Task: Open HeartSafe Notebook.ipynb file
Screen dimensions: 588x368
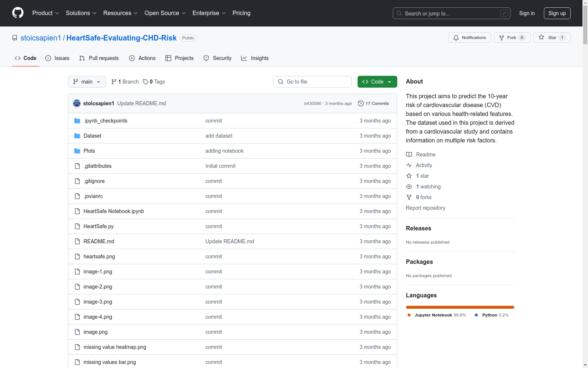Action: (114, 211)
